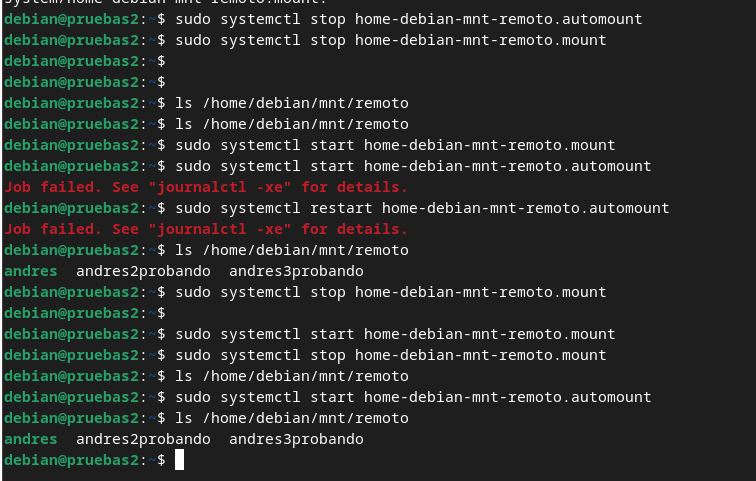756x481 pixels.
Task: Click the last ls /home/debian/mnt/remoto command
Action: (x=292, y=418)
